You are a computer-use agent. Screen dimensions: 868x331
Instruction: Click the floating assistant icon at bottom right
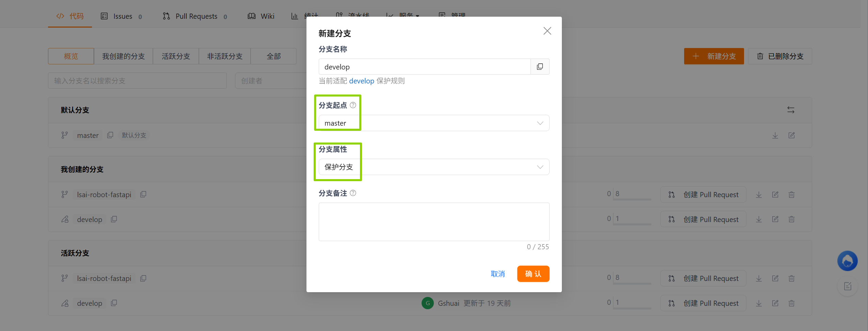847,261
